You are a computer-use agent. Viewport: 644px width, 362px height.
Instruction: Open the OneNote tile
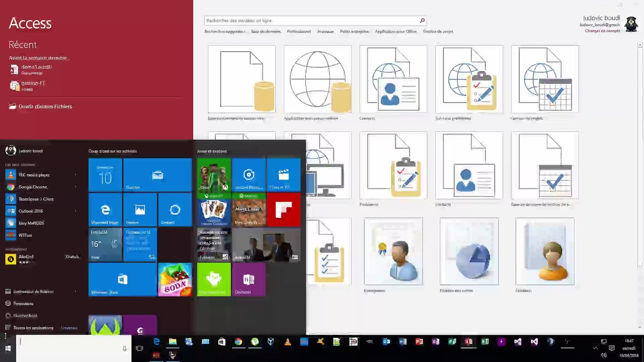point(249,279)
